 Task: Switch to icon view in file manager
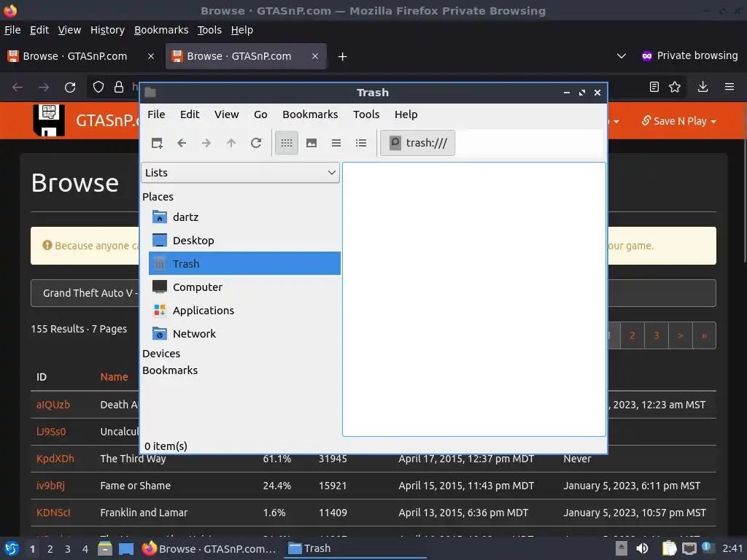pyautogui.click(x=286, y=143)
